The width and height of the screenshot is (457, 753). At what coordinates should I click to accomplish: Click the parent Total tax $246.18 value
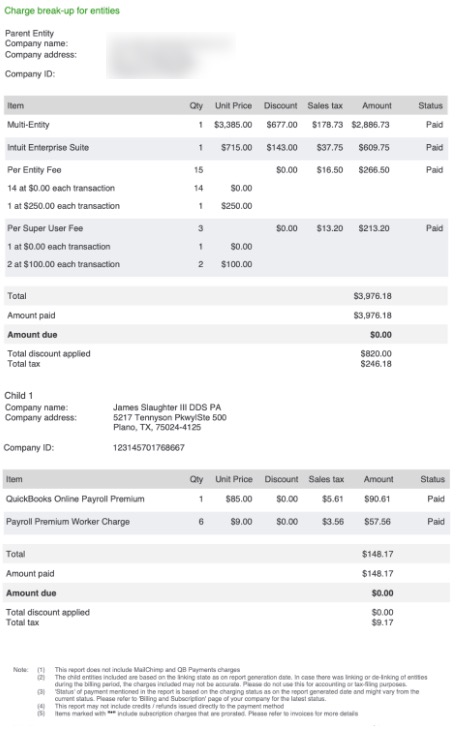tap(376, 364)
